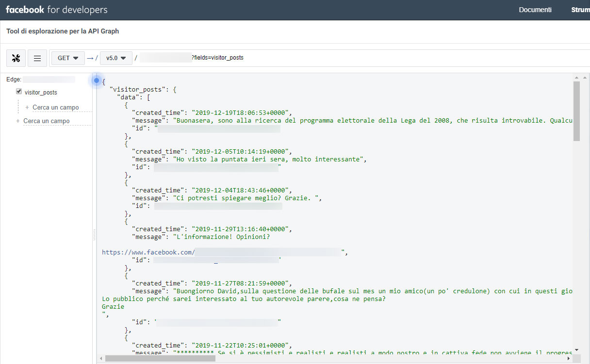The image size is (590, 364).
Task: Click the https://www.facebook.com/ URL in the response
Action: pyautogui.click(x=148, y=252)
